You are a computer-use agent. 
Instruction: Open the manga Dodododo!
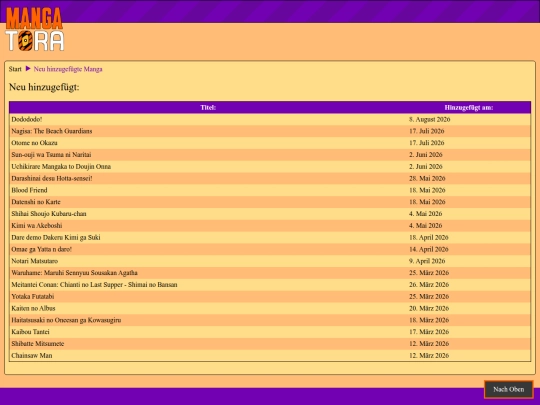click(27, 120)
